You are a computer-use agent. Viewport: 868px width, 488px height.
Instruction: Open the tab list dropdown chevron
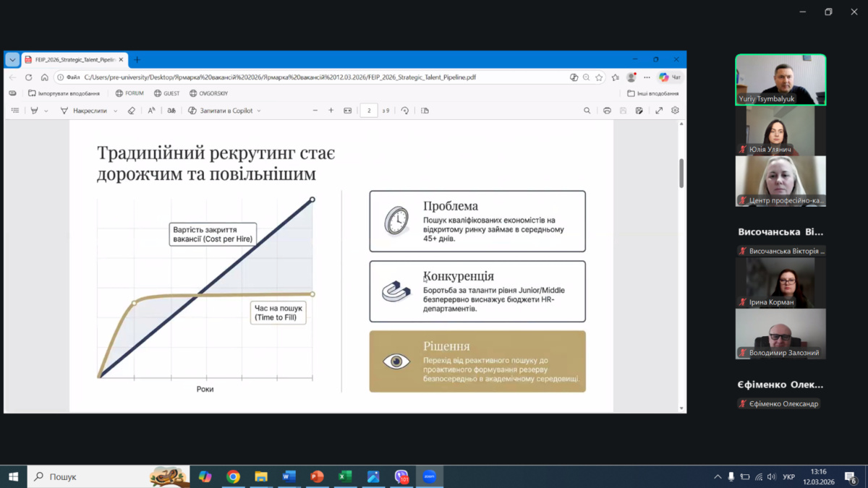tap(12, 60)
